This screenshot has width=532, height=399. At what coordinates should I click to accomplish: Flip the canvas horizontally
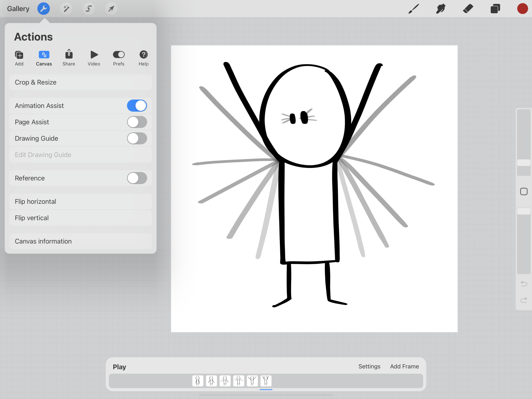coord(81,201)
